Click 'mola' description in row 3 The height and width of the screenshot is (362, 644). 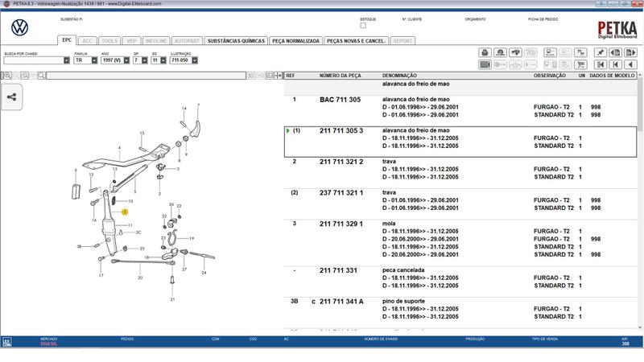(389, 224)
